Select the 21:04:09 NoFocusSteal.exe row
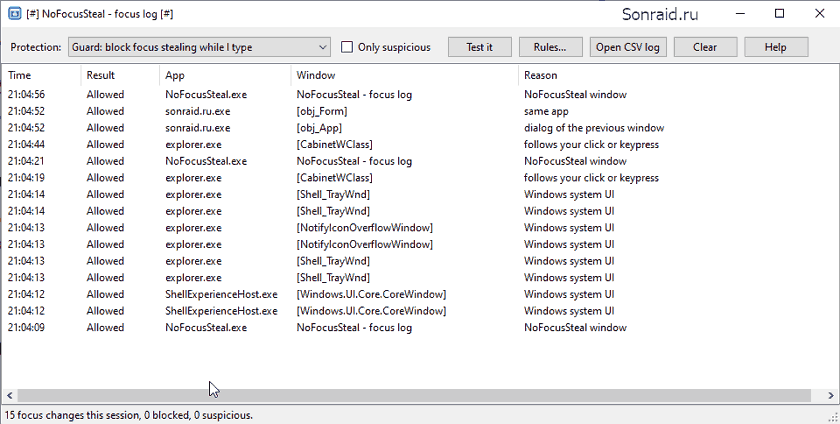The width and height of the screenshot is (840, 424). [420, 328]
